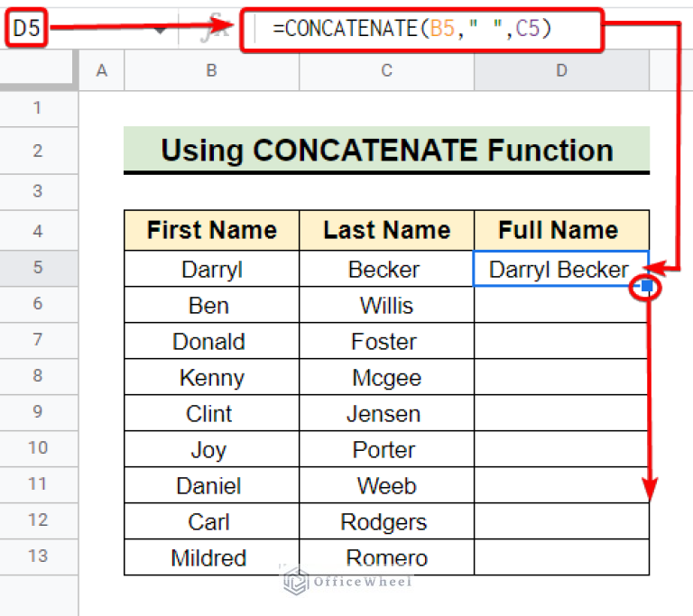Select the 'Full Name' header cell
This screenshot has height=616, width=693.
[x=560, y=230]
